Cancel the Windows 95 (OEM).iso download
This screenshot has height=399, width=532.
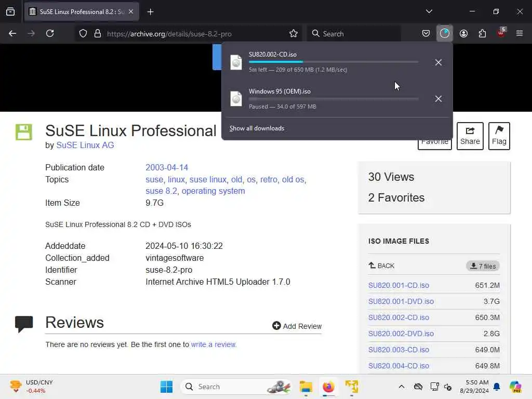click(438, 99)
